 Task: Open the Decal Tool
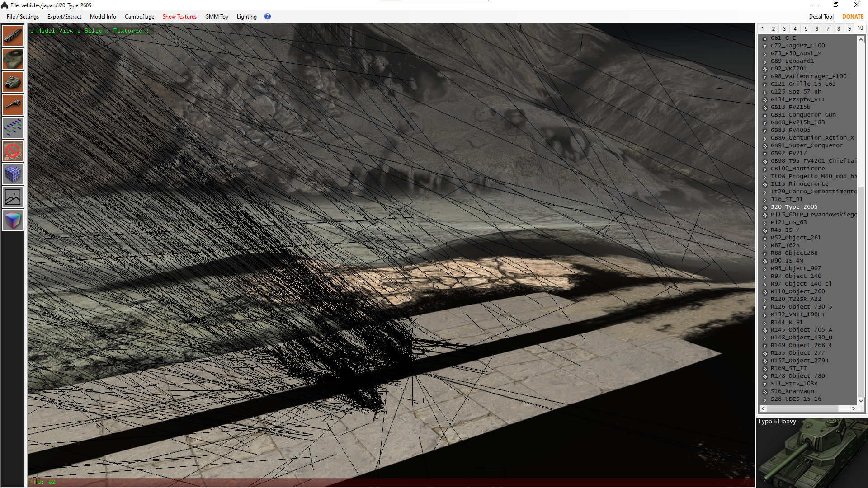[821, 17]
